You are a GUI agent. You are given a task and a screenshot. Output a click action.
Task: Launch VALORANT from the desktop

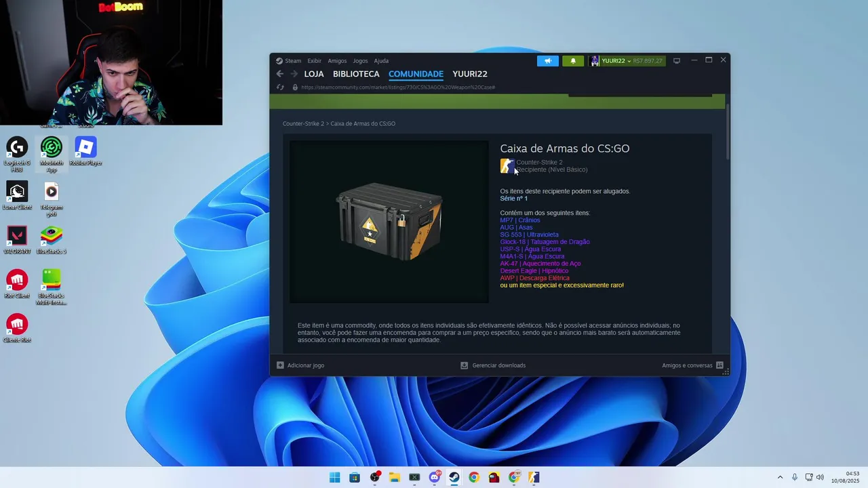click(x=17, y=239)
